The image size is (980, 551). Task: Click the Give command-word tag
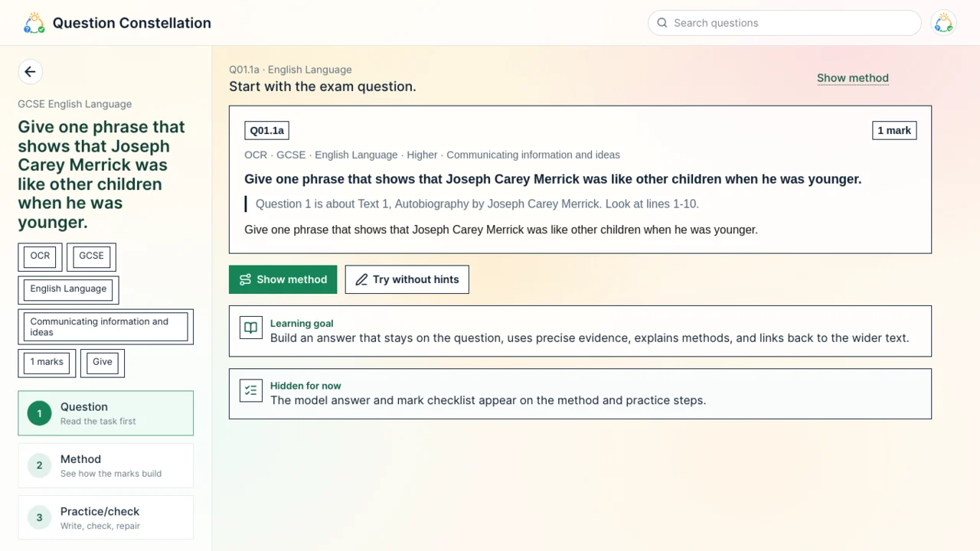103,364
